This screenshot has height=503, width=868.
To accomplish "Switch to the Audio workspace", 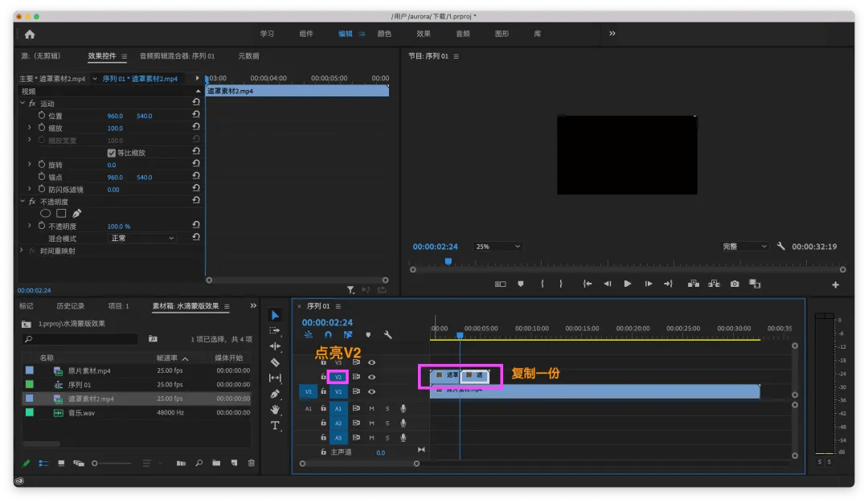I will tap(463, 34).
